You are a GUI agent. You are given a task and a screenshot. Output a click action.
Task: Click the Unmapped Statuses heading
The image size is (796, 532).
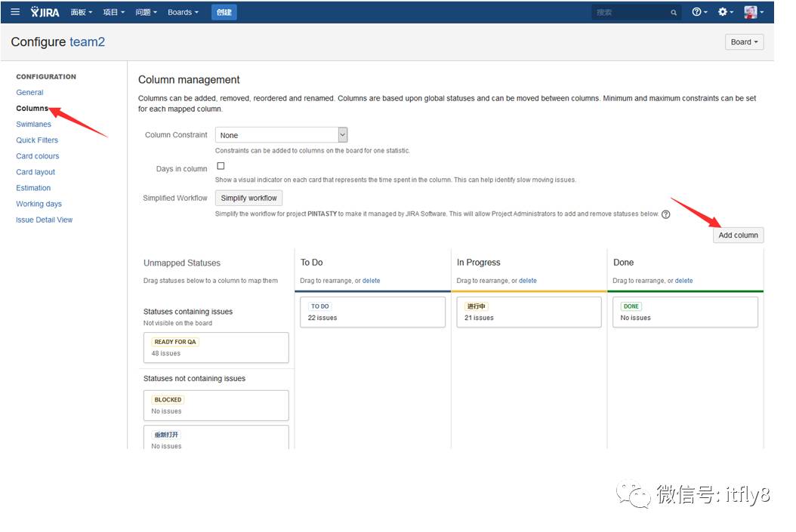(x=182, y=263)
